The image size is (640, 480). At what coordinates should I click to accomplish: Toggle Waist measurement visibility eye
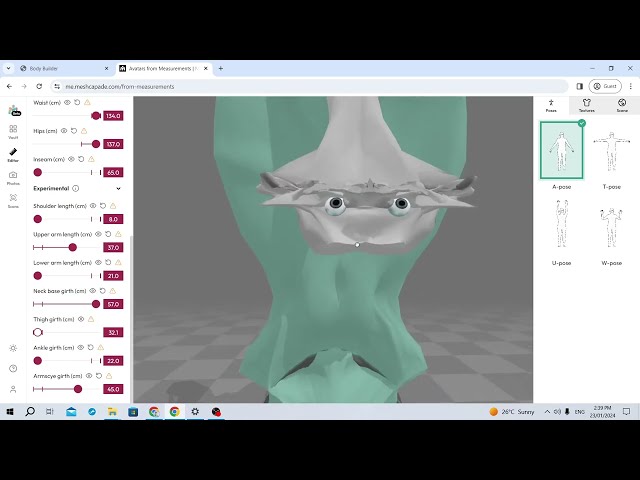tap(67, 102)
